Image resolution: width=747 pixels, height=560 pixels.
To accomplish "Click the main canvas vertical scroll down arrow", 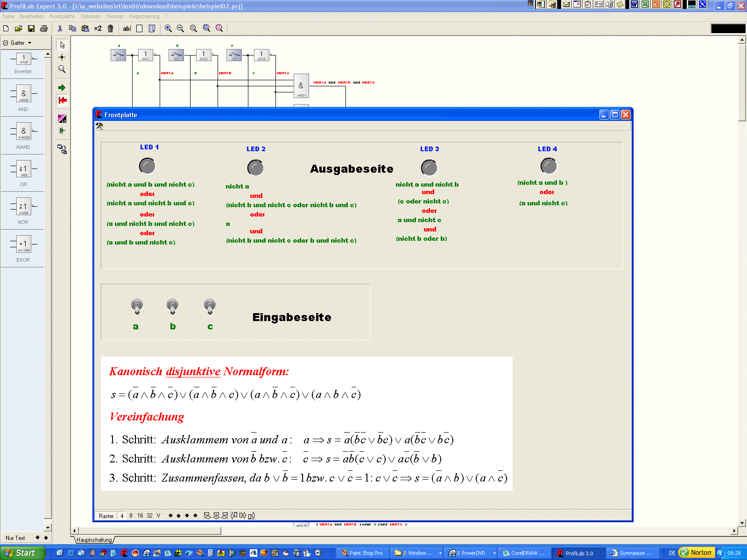I will point(742,523).
